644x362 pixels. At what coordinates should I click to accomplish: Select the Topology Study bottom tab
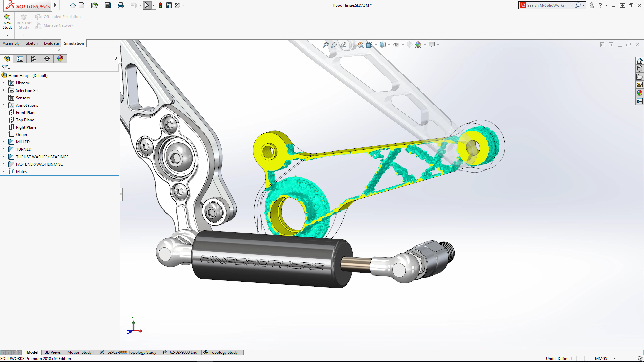(223, 352)
